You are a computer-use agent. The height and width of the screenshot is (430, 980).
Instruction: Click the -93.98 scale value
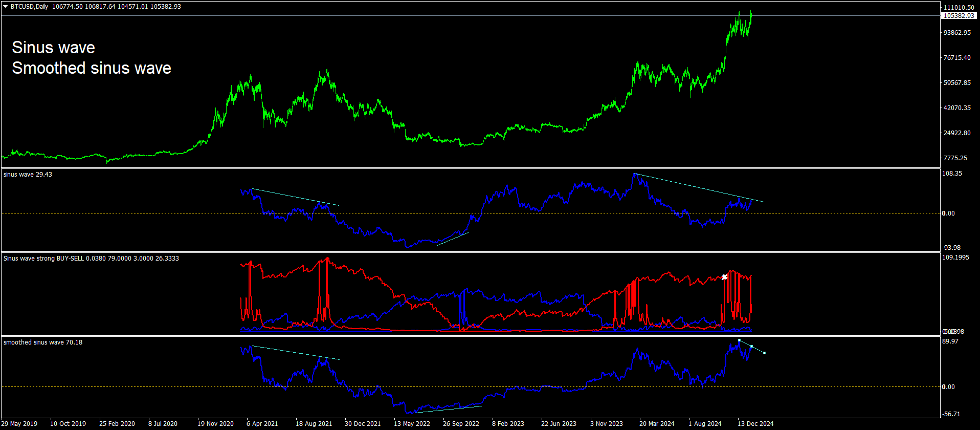point(951,248)
